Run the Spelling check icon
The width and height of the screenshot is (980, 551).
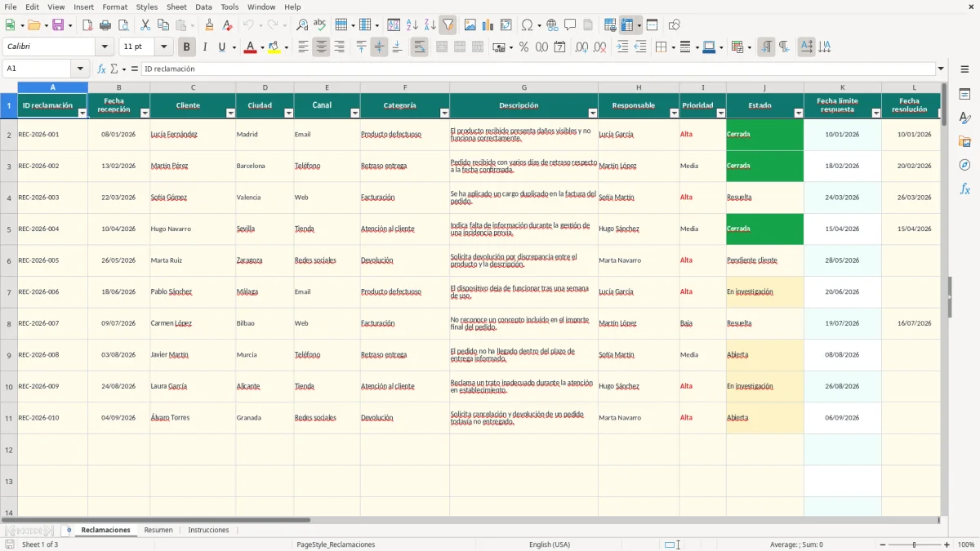point(320,25)
